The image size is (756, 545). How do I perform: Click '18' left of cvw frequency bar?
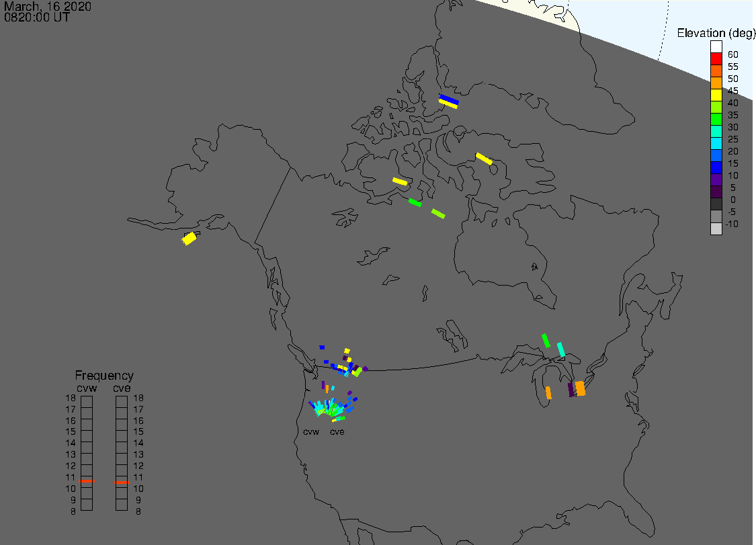point(71,398)
